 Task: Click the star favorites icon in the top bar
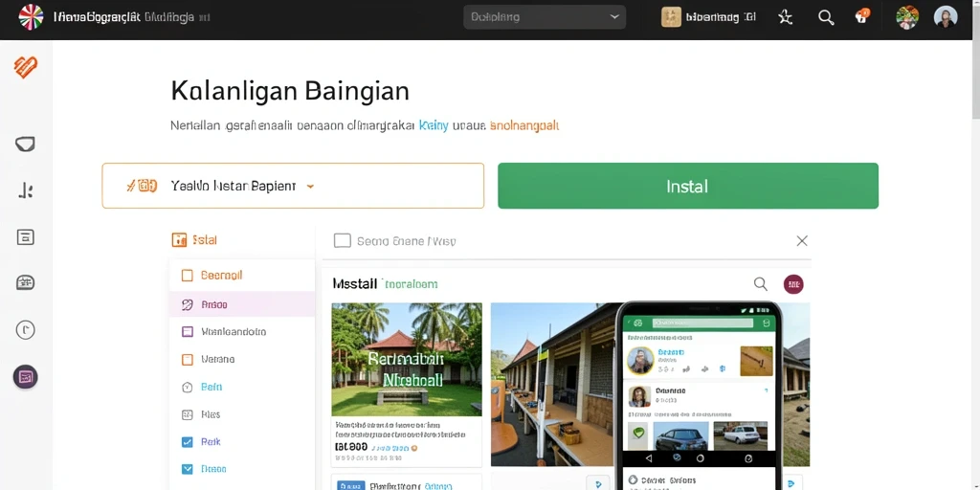click(785, 17)
